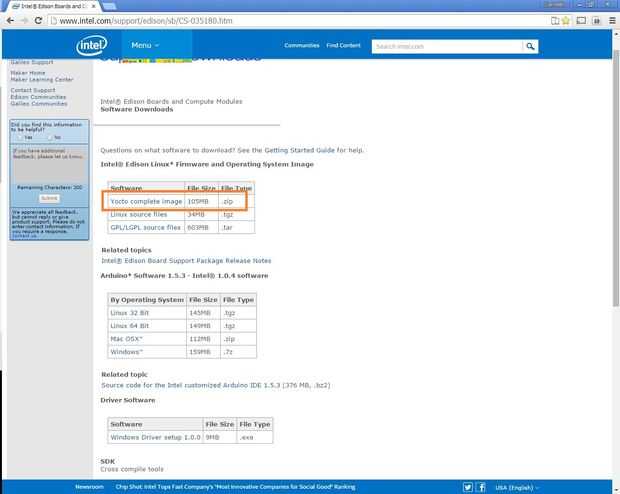
Task: Open the Chip Shot Fast Company news link
Action: (235, 487)
